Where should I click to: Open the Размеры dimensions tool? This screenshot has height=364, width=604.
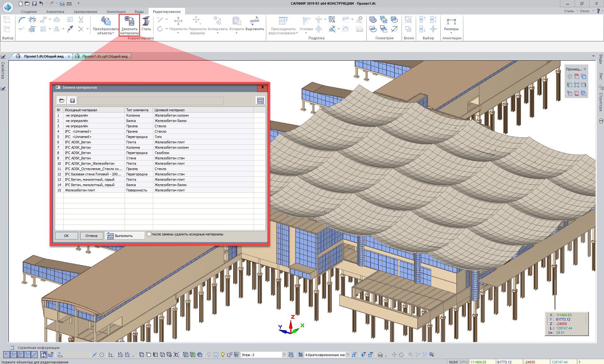coord(451,21)
